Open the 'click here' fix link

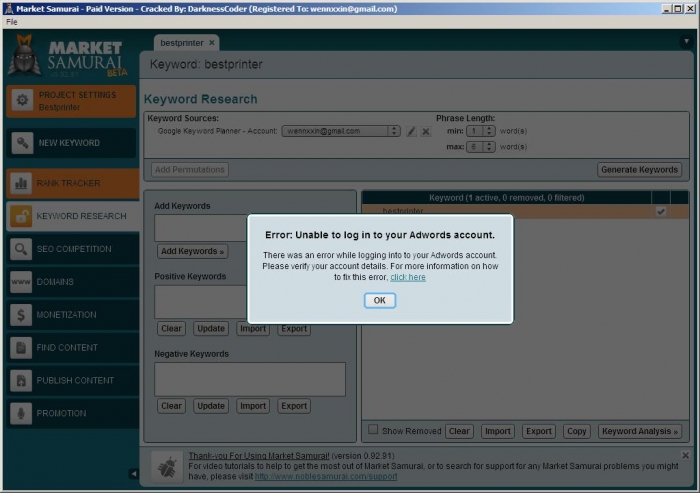(x=408, y=277)
